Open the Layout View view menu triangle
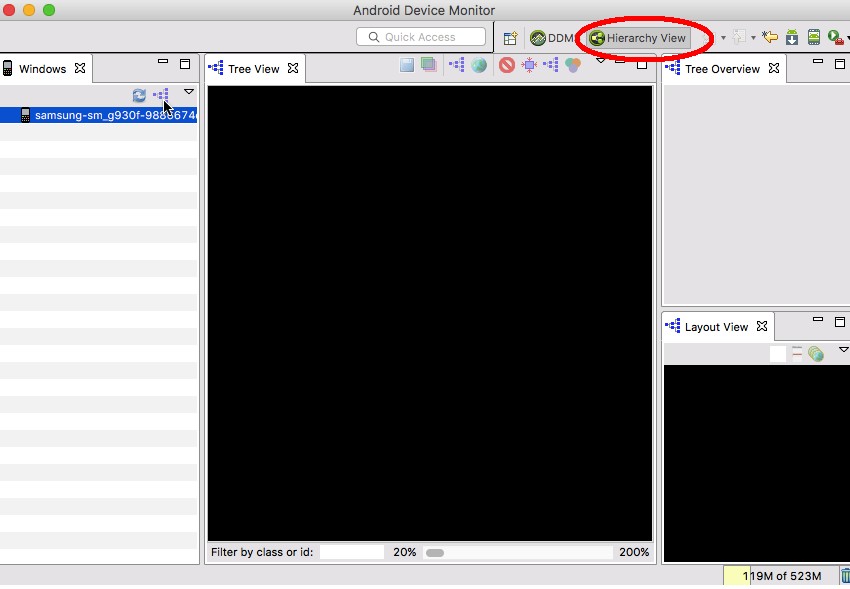 click(x=843, y=349)
